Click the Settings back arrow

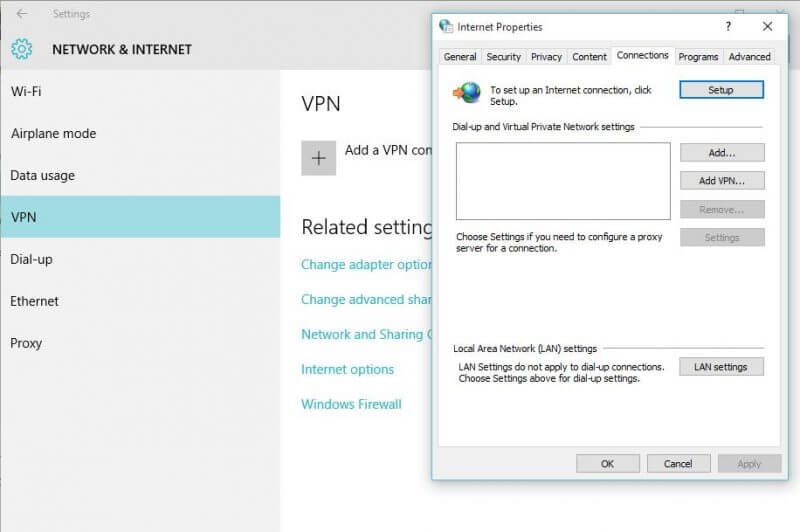click(21, 14)
